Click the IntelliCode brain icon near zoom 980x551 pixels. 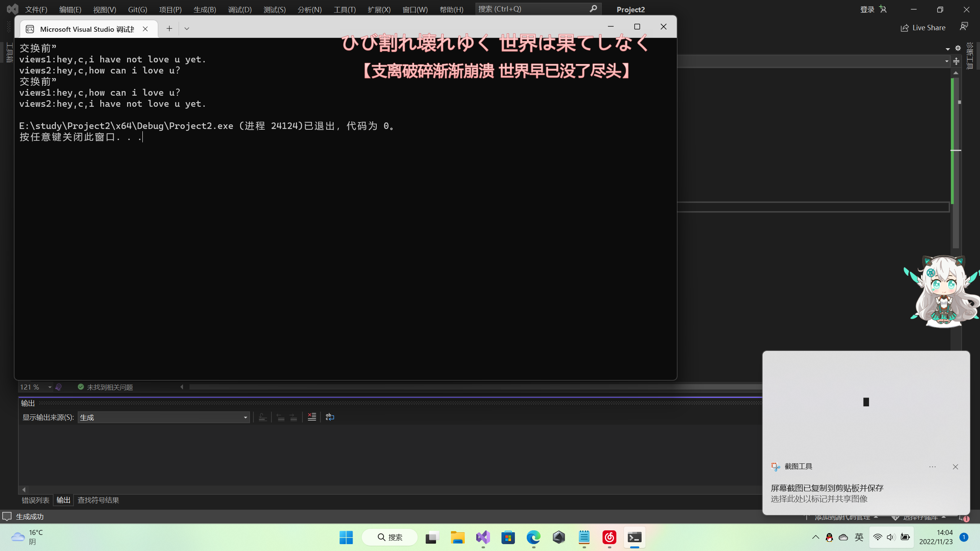click(x=59, y=387)
